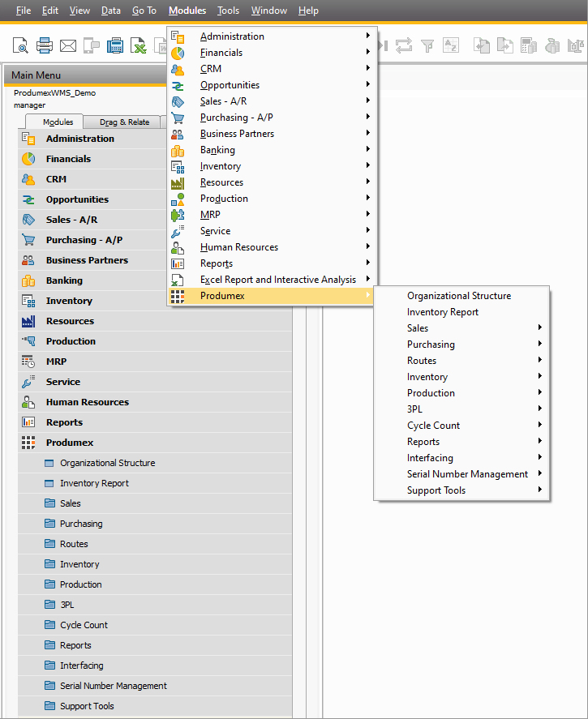The height and width of the screenshot is (719, 588).
Task: Click the Export to Excel toolbar icon
Action: (x=138, y=45)
